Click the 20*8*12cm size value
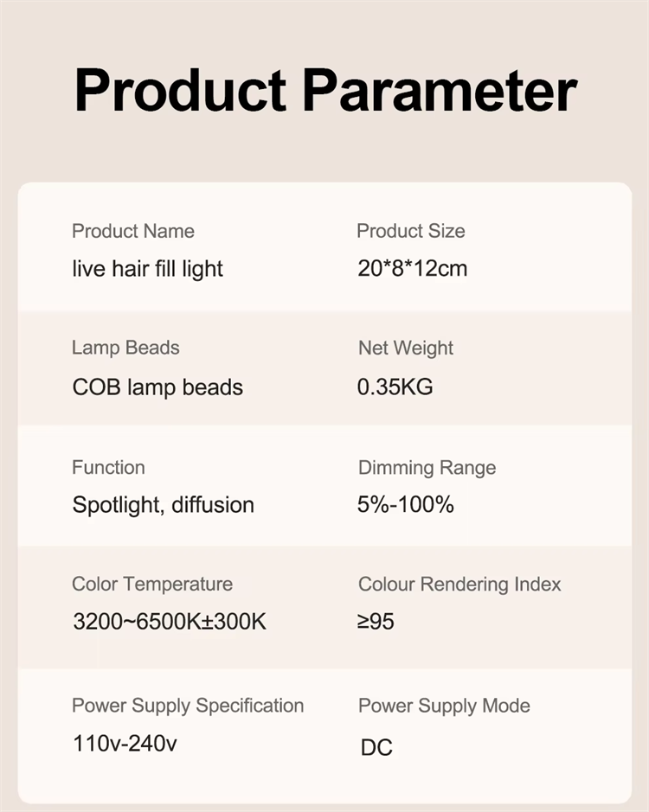The height and width of the screenshot is (812, 649). 412,268
